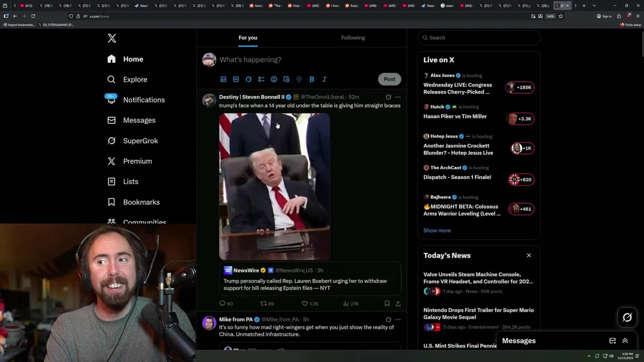Open the list all tabs dropdown

point(594,6)
